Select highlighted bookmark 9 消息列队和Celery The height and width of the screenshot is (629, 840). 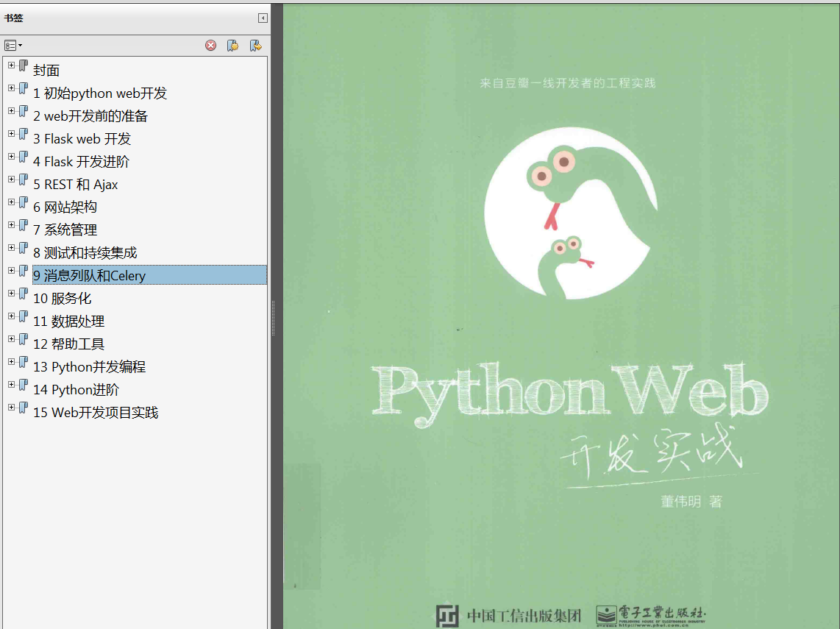click(149, 275)
